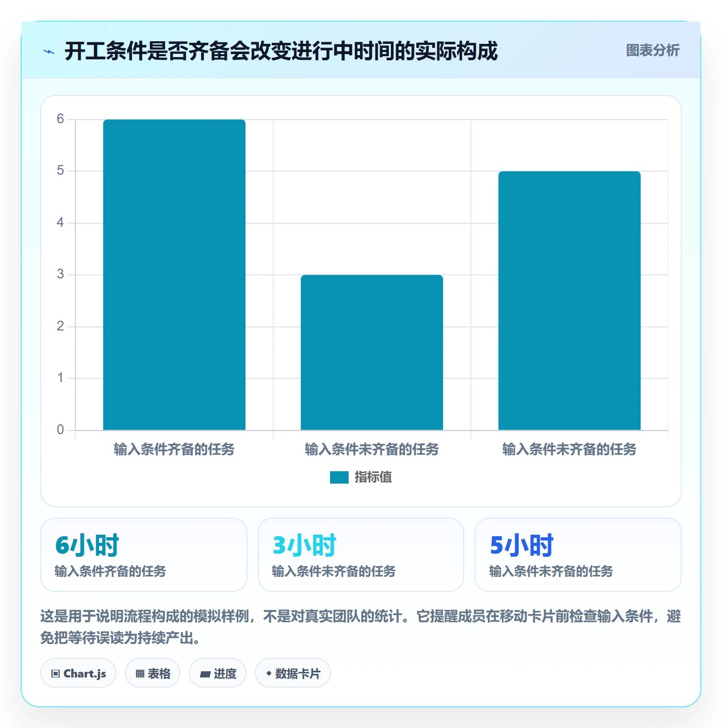Click the title 开工条件是否齐备会改变进行中时间的实际构成
The width and height of the screenshot is (722, 728).
tap(281, 51)
